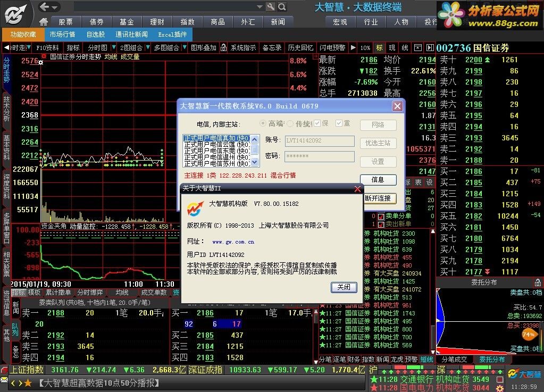
Task: Click the 信息 button in login dialog
Action: click(378, 180)
